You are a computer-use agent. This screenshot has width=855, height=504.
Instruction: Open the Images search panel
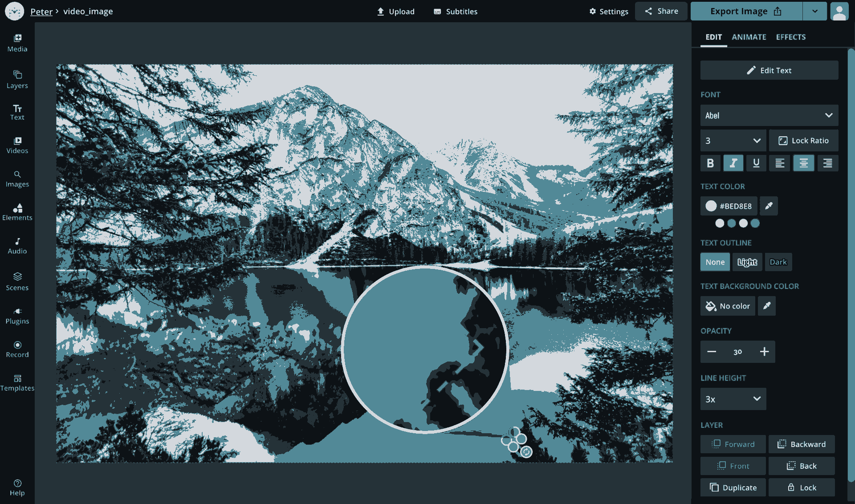[17, 179]
